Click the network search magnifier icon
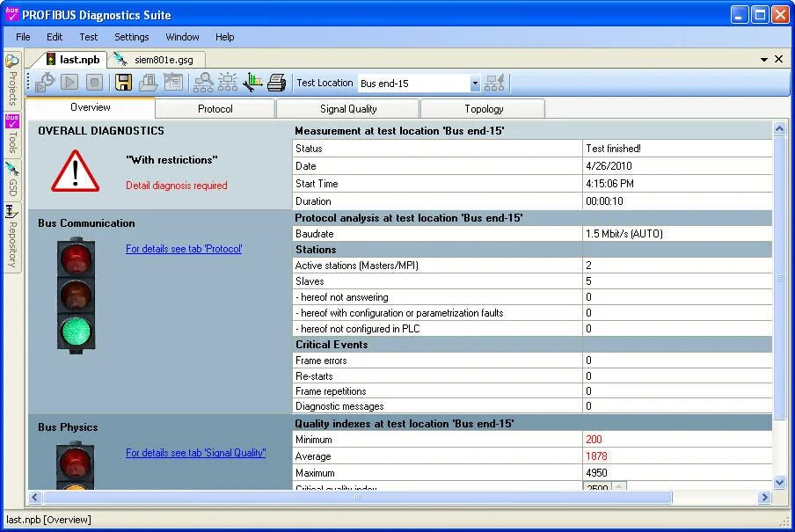The image size is (795, 532). click(x=203, y=82)
